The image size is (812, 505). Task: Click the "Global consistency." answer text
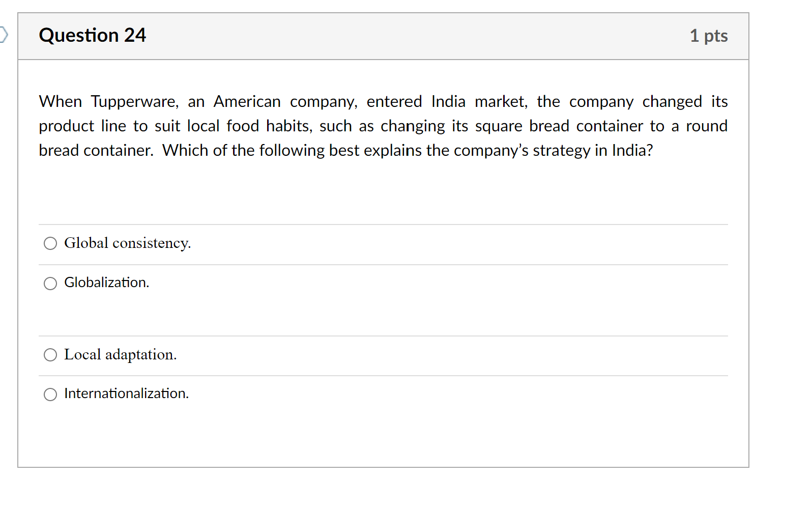pyautogui.click(x=127, y=243)
